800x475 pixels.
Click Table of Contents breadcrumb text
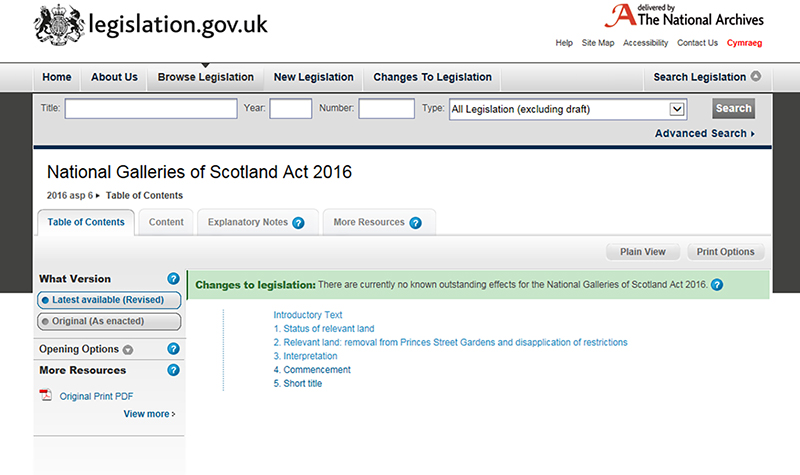point(144,195)
